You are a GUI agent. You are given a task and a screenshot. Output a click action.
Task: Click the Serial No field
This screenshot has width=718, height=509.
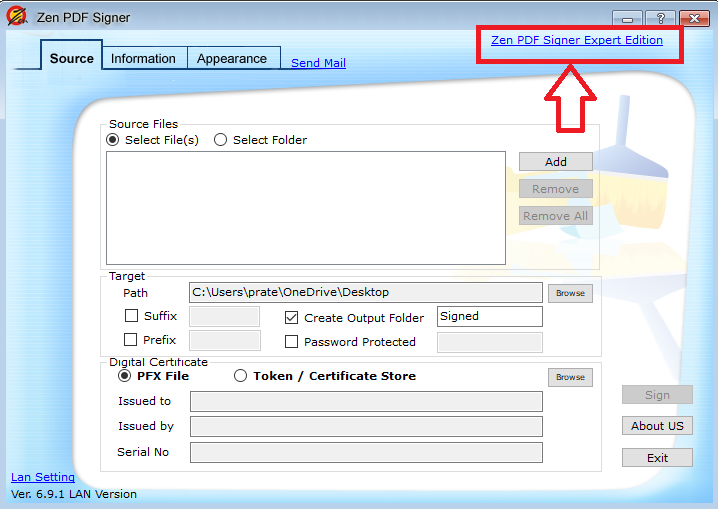tap(366, 452)
